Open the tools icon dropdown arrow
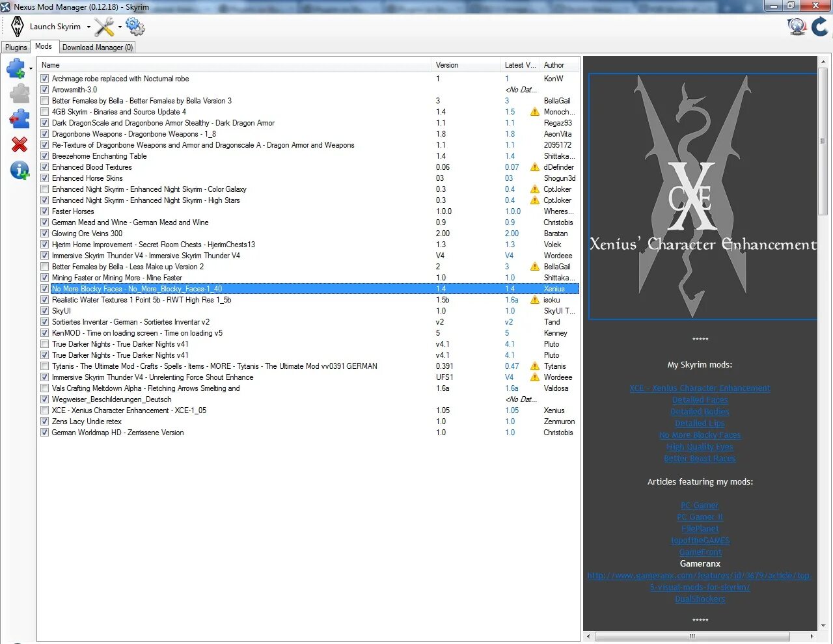Viewport: 833px width, 644px height. coord(120,27)
